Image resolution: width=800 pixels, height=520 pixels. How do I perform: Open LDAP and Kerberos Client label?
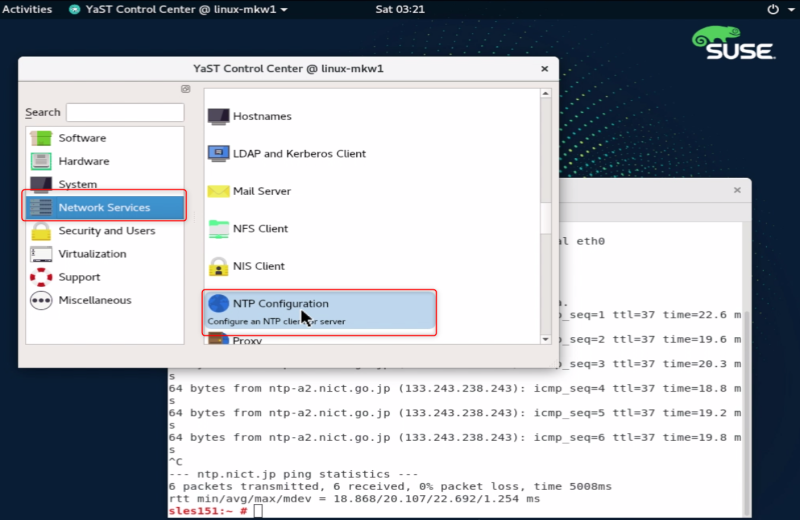click(x=299, y=154)
